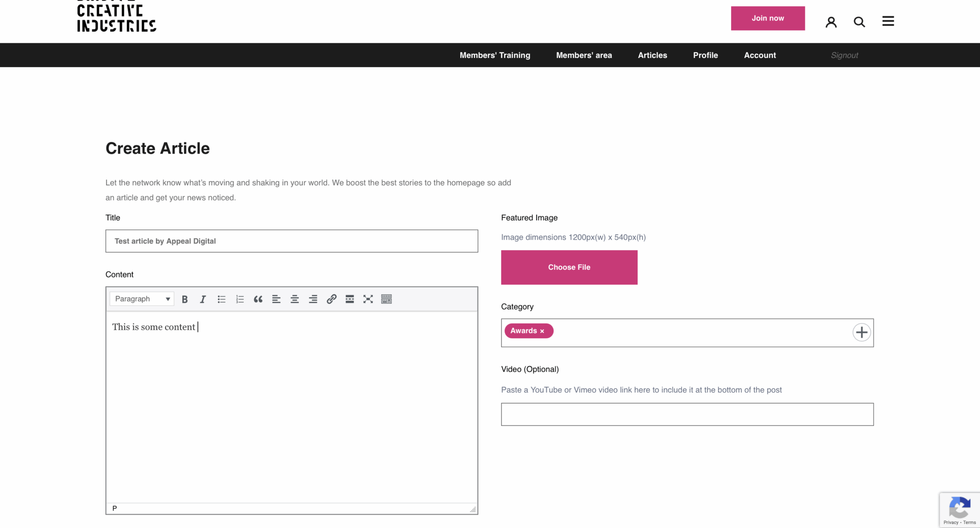Viewport: 980px width, 528px height.
Task: Click the Signout link
Action: (844, 55)
